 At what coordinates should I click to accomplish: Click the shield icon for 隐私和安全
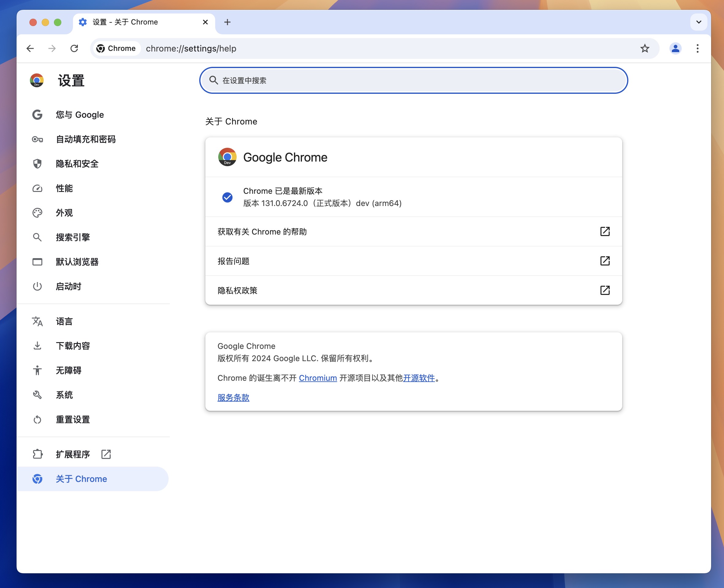(37, 164)
